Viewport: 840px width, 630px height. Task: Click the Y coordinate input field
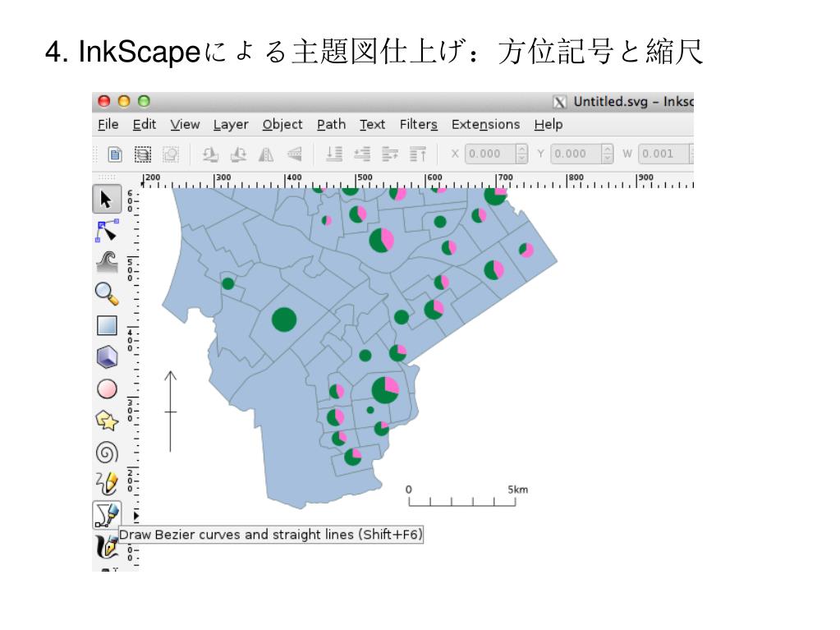[x=576, y=154]
